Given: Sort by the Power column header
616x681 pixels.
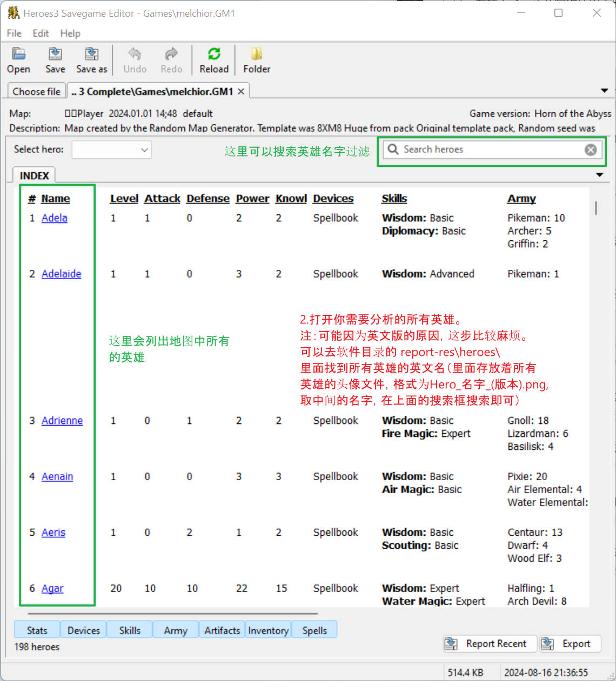Looking at the screenshot, I should (x=252, y=199).
